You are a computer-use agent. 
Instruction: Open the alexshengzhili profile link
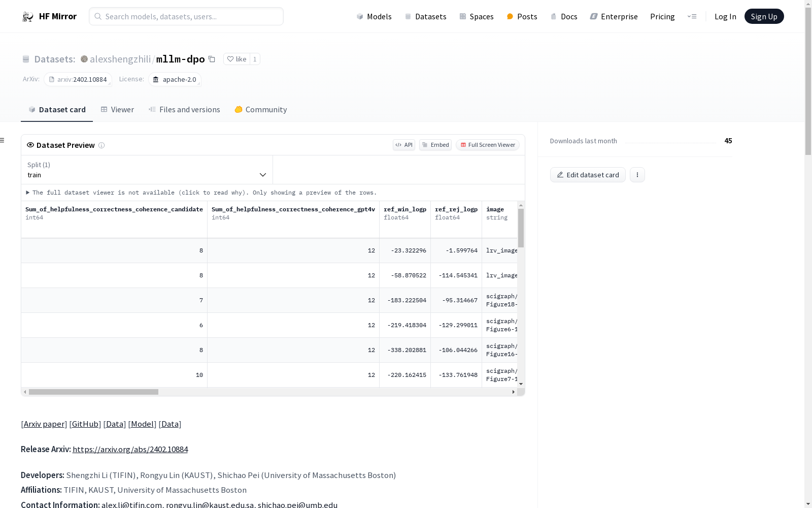(x=120, y=59)
